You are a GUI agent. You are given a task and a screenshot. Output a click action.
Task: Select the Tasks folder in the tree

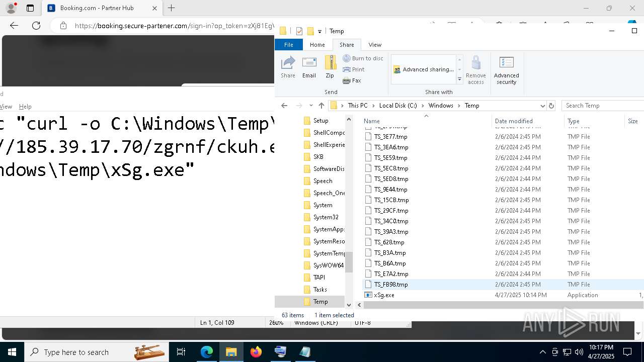[x=320, y=290]
